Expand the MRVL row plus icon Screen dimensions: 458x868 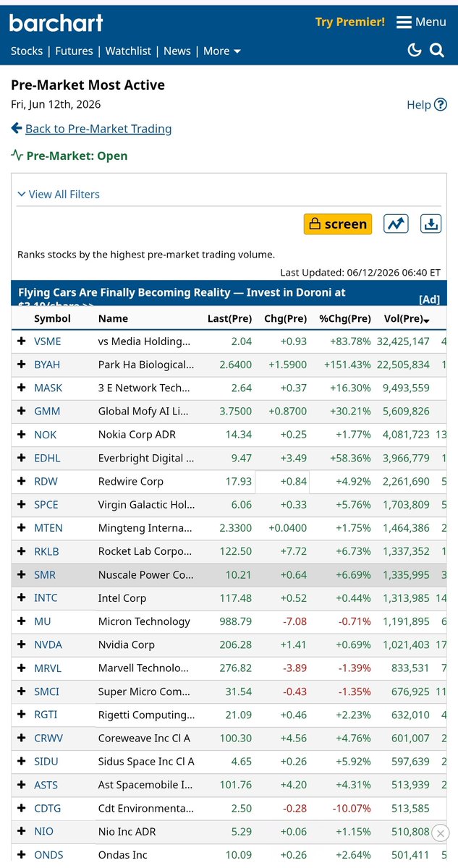22,668
